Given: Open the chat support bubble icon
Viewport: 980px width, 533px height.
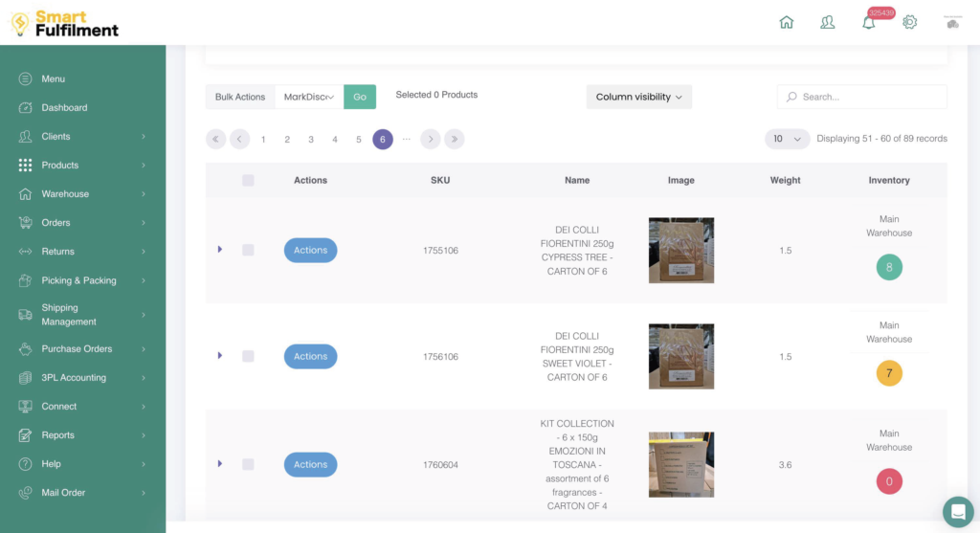Looking at the screenshot, I should pos(956,511).
